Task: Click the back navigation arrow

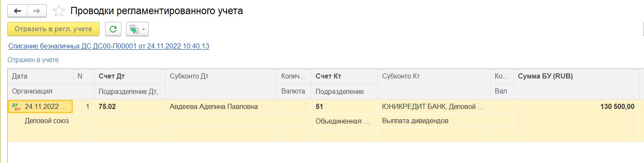Action: 18,11
